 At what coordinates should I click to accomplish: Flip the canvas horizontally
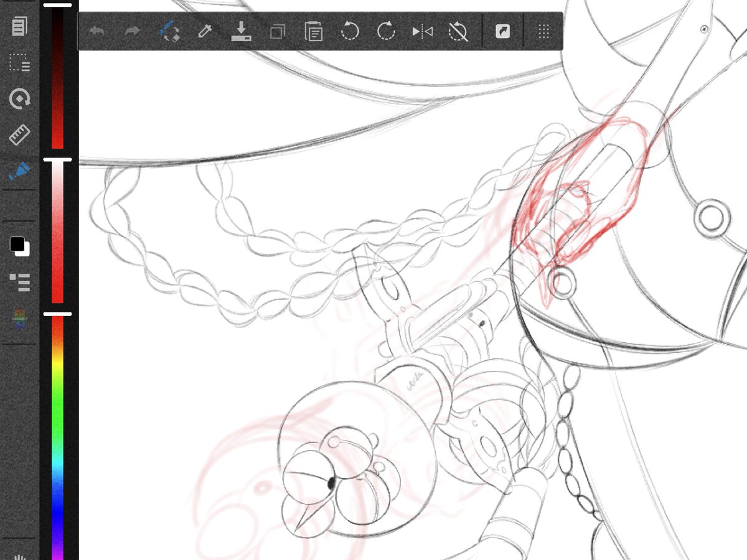pyautogui.click(x=422, y=31)
